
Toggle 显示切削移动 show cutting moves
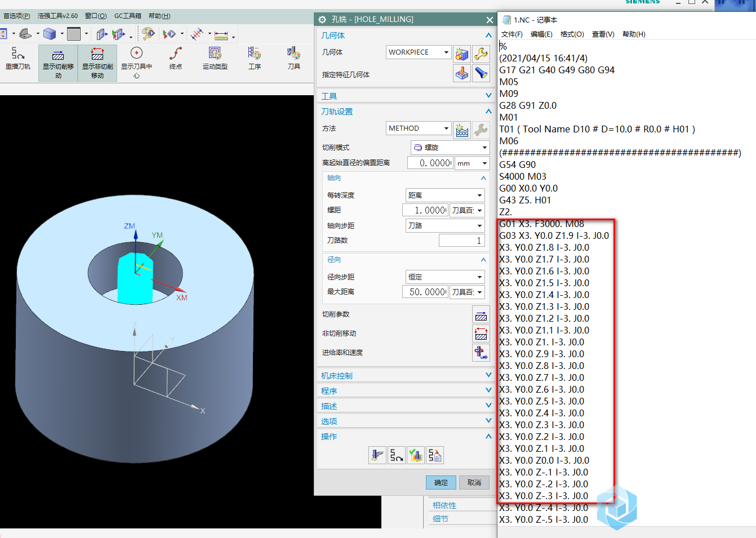[x=58, y=63]
